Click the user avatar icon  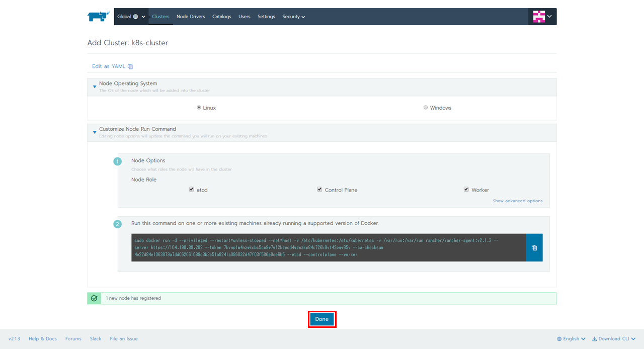coord(539,17)
